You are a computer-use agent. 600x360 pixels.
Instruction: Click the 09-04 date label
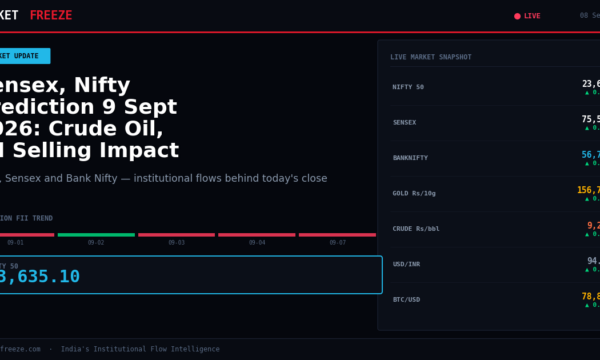click(257, 243)
